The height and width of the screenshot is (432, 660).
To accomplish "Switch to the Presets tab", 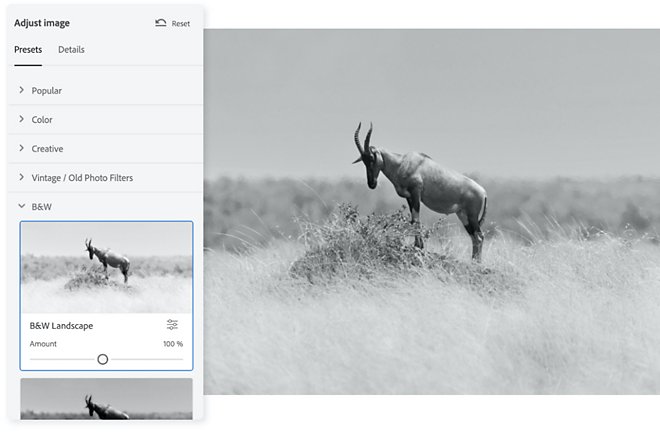I will tap(28, 50).
